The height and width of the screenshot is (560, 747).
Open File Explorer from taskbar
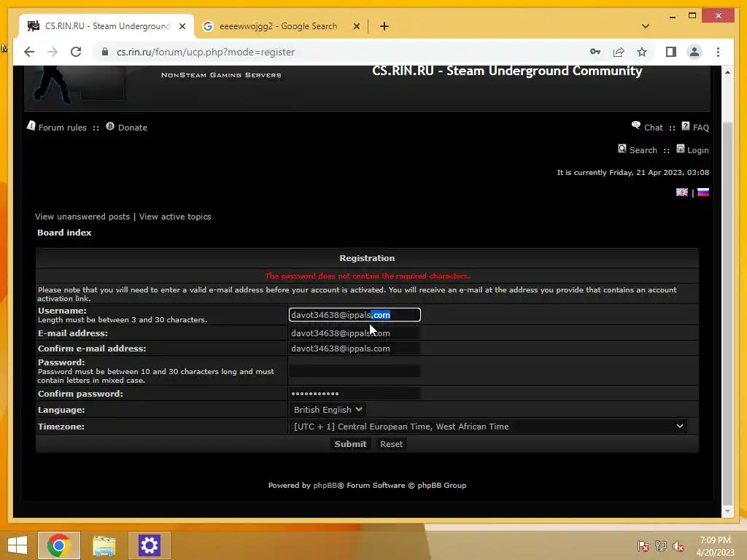point(104,545)
